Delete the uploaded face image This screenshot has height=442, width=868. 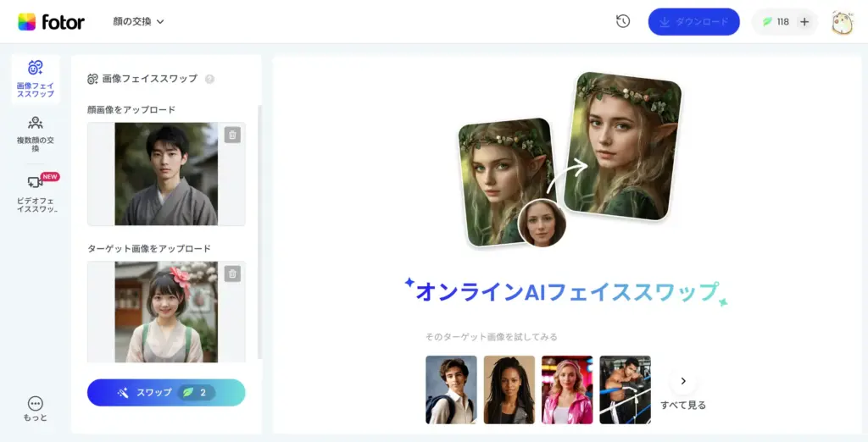tap(232, 135)
